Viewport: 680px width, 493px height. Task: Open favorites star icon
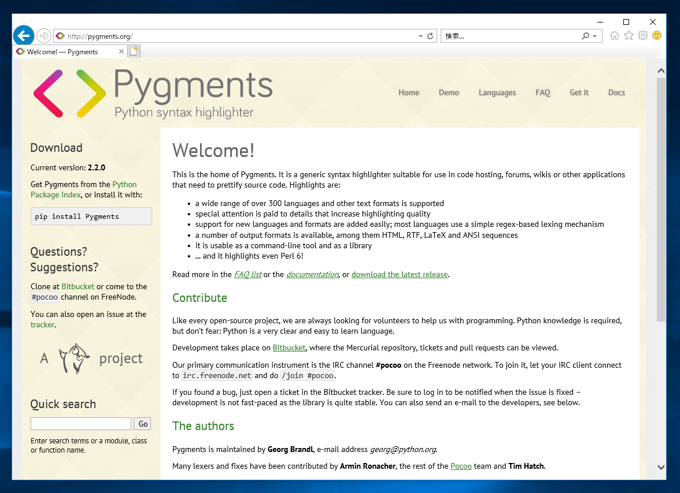(x=628, y=36)
